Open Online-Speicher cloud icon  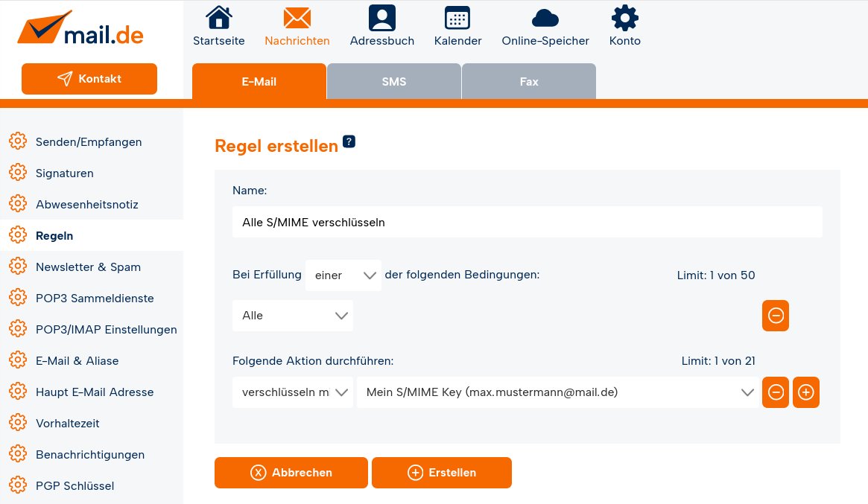point(545,18)
